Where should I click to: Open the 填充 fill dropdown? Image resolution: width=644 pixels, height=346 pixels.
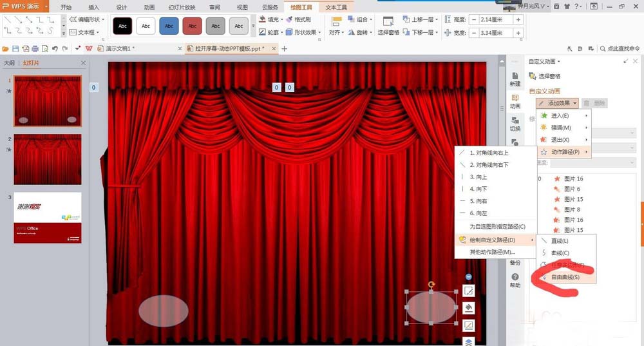coord(272,20)
